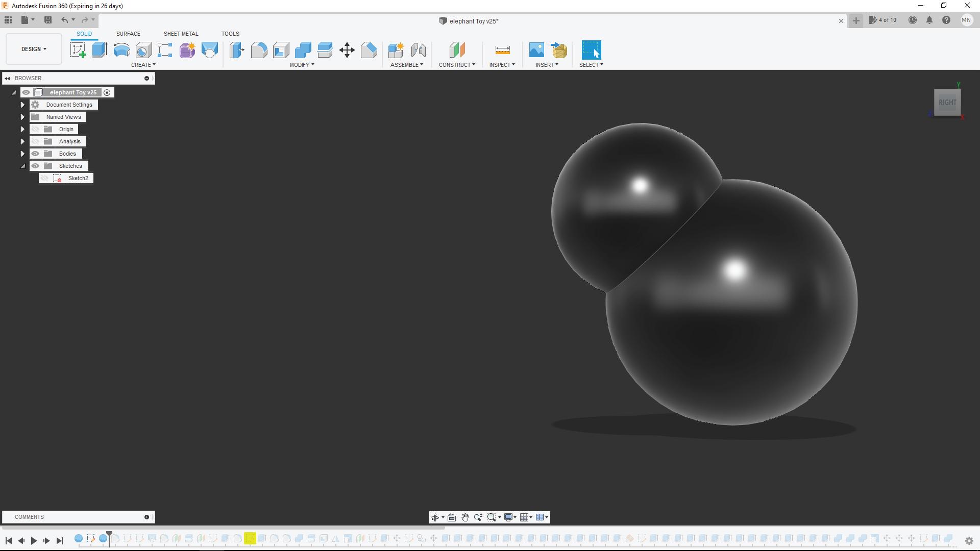Click the Joint icon in Assemble
980x551 pixels.
[x=418, y=50]
